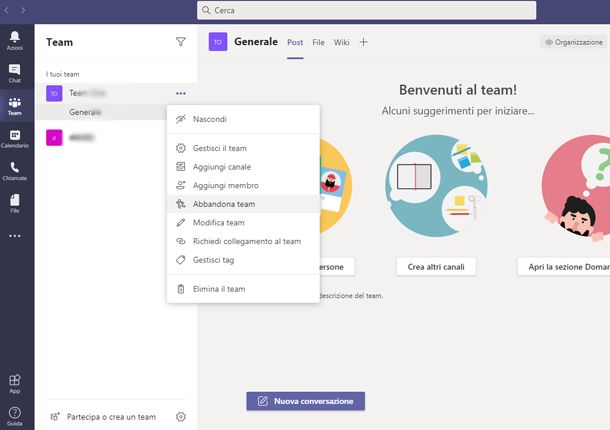The image size is (610, 430).
Task: Click Crea altri canali button
Action: point(436,267)
